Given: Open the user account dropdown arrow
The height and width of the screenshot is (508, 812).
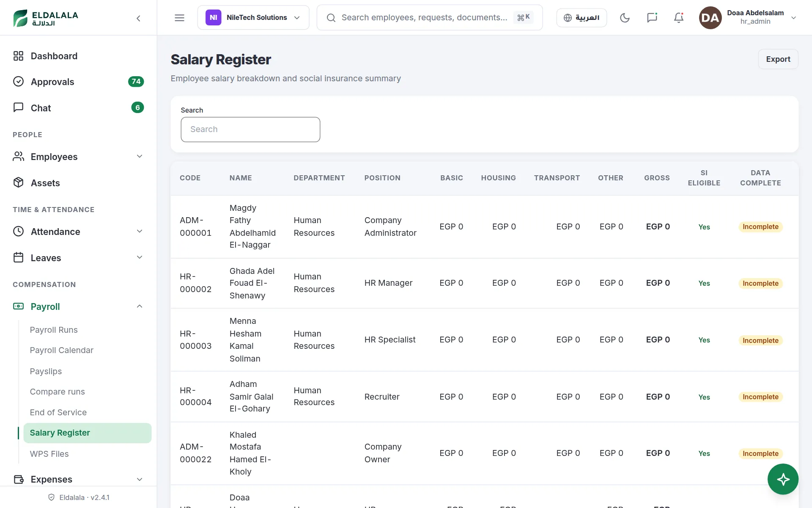Looking at the screenshot, I should tap(793, 18).
